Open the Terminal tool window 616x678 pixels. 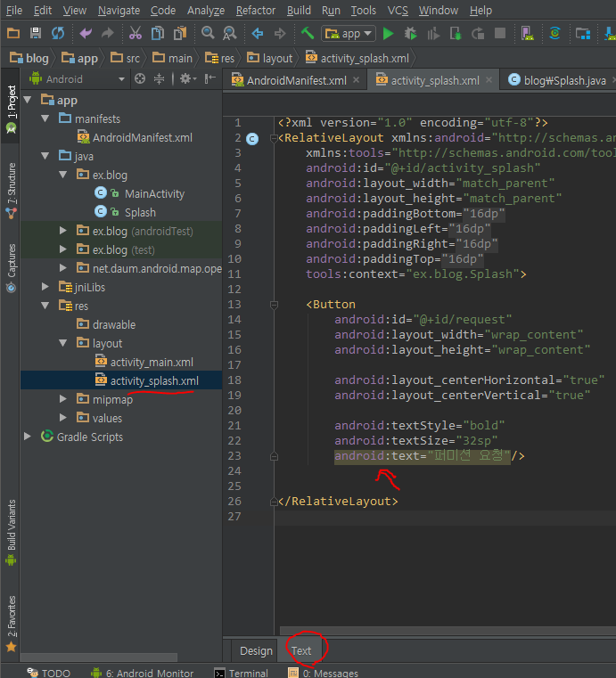click(242, 673)
